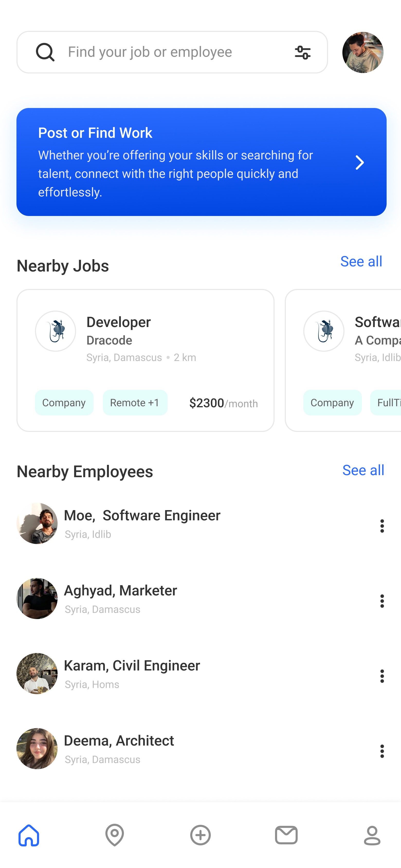Open the search filter settings icon
This screenshot has height=868, width=401.
tap(302, 52)
